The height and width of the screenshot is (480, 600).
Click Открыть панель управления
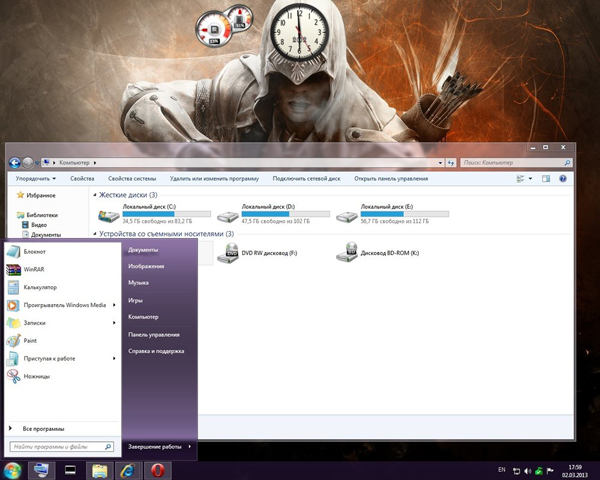391,179
